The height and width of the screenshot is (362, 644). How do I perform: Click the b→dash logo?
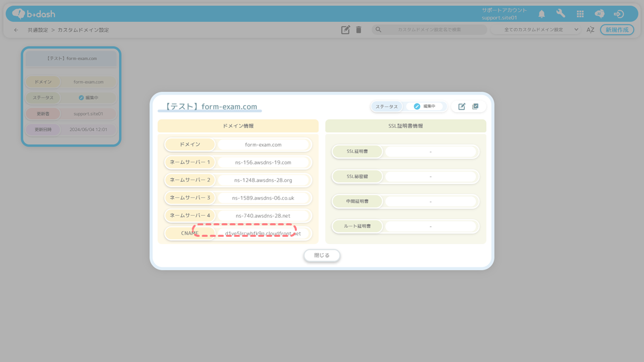click(34, 14)
